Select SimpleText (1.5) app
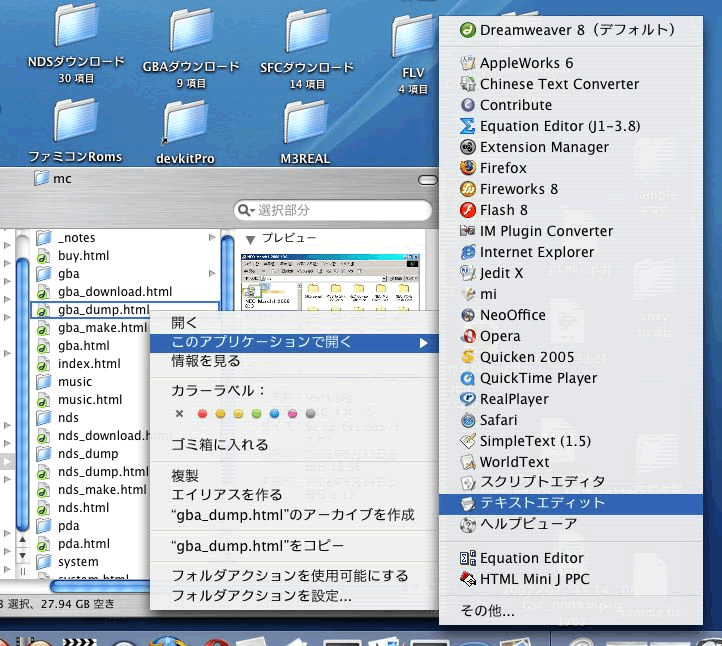 click(571, 441)
